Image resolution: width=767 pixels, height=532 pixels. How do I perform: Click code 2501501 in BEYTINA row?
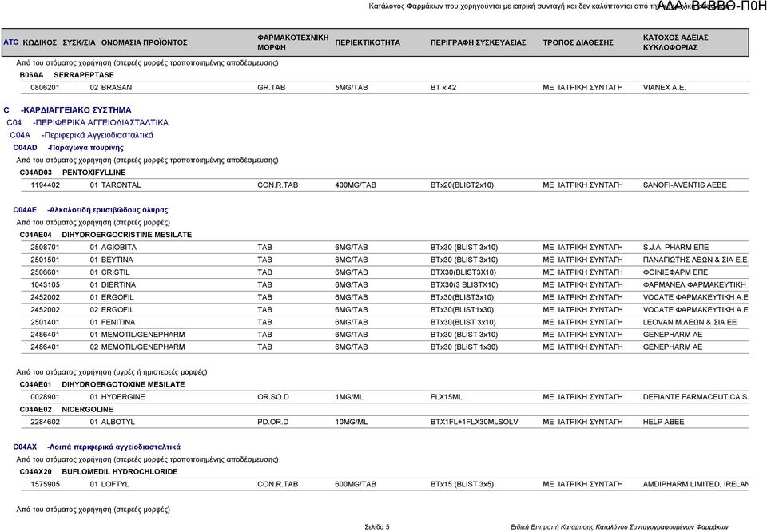45,260
